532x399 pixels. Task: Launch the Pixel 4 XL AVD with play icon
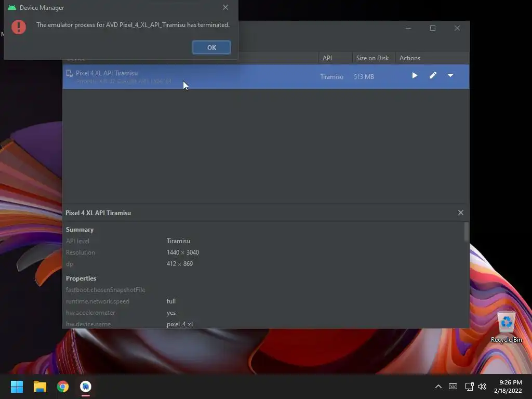point(414,75)
